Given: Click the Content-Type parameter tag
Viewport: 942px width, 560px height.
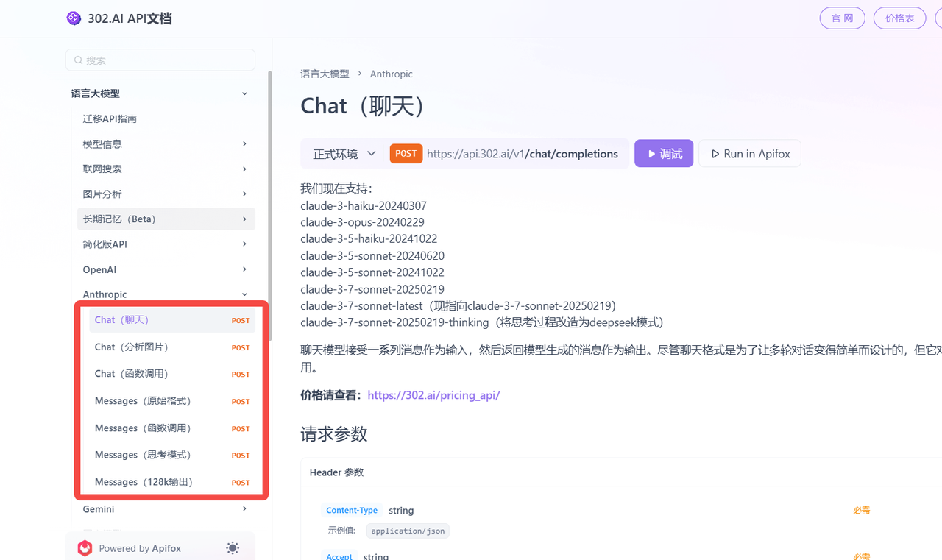Looking at the screenshot, I should coord(352,510).
